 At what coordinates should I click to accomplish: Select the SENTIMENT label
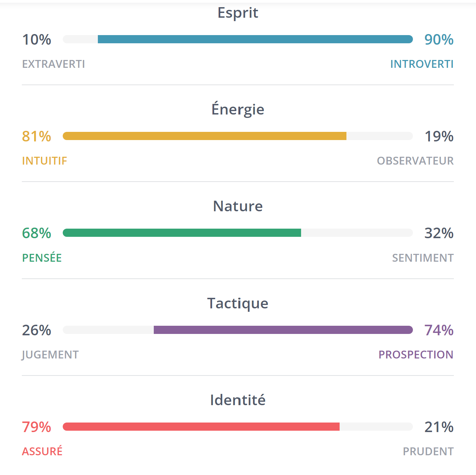[423, 258]
